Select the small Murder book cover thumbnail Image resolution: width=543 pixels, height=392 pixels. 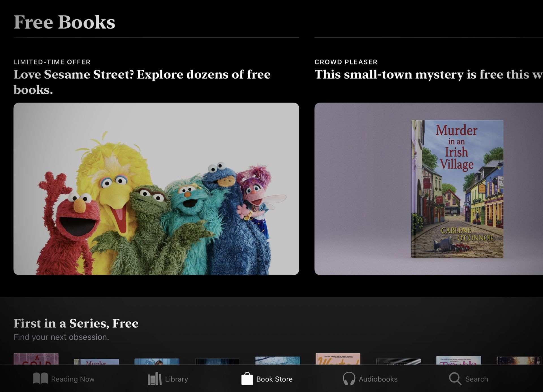[x=96, y=361]
